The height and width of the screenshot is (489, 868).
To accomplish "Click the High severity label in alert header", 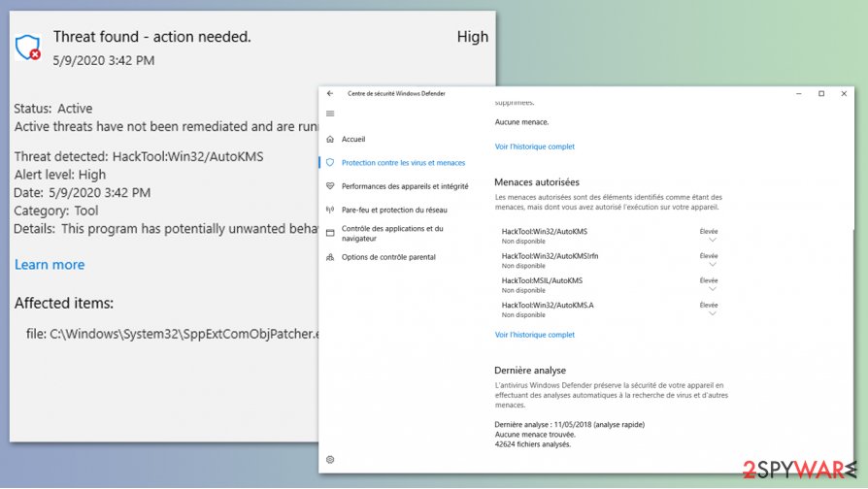I will (x=472, y=37).
